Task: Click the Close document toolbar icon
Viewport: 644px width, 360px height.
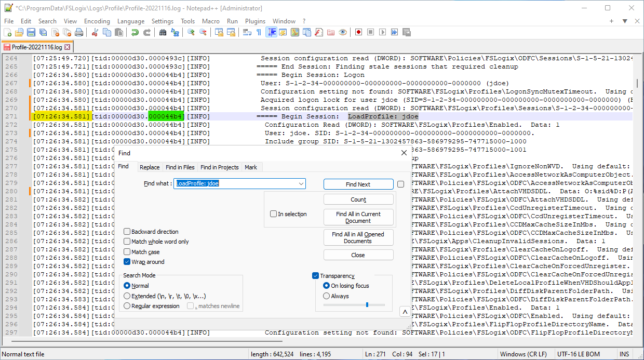Action: coord(55,32)
